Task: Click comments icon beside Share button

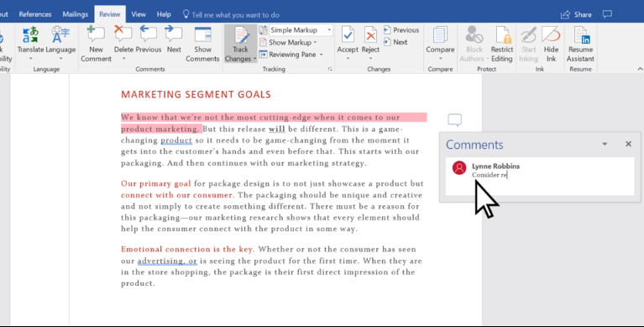Action: [x=607, y=14]
